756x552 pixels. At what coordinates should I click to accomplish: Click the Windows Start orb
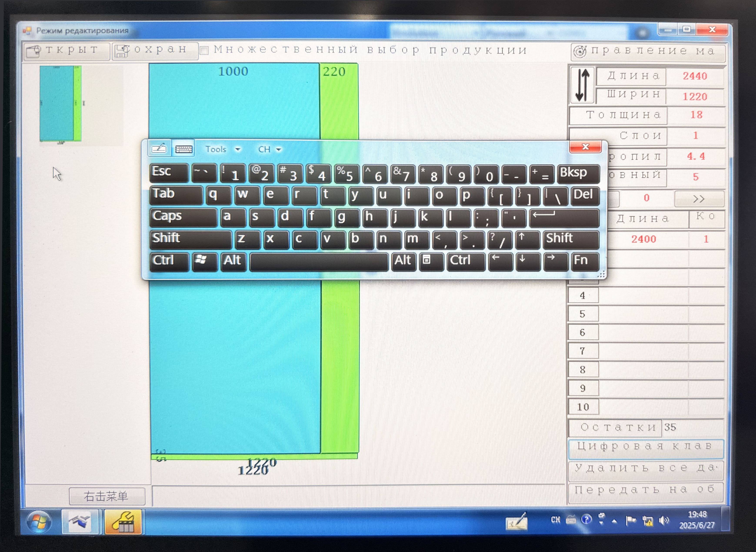pos(39,522)
